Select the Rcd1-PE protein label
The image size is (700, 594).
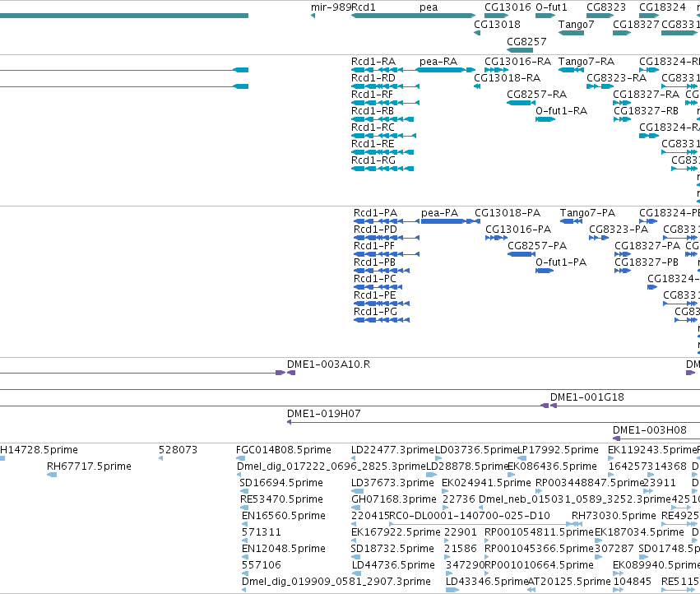(x=375, y=295)
